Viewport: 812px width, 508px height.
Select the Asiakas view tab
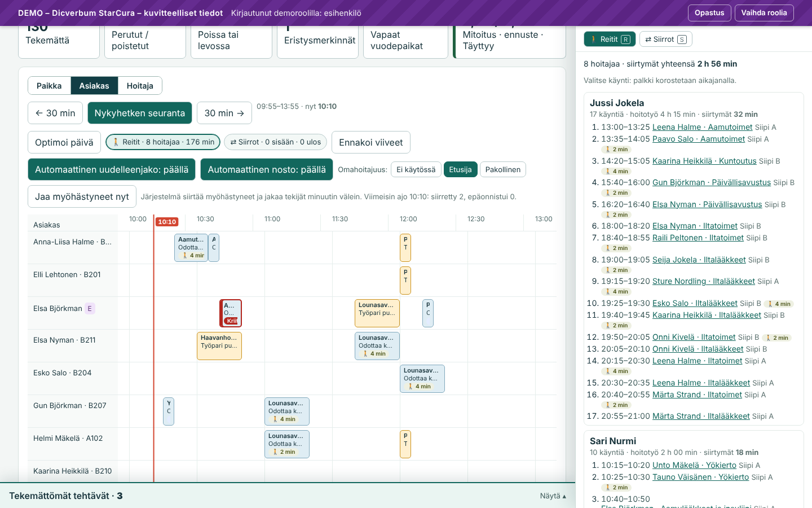click(94, 86)
